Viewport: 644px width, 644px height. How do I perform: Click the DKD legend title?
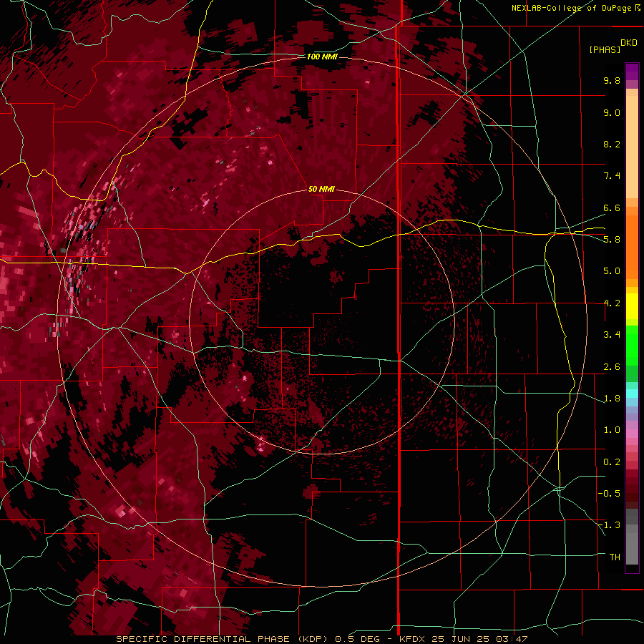(628, 43)
